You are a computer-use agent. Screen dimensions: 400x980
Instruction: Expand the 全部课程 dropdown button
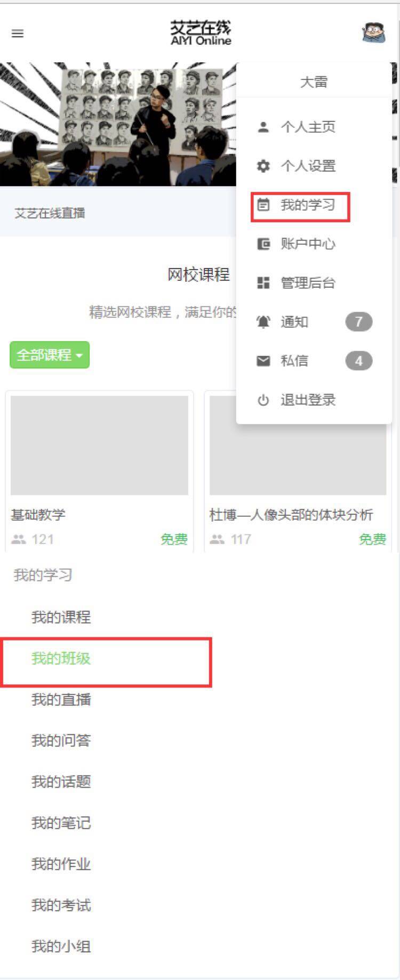click(50, 355)
